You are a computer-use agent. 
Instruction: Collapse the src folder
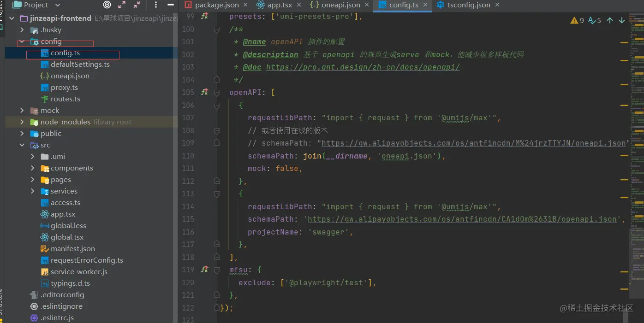pos(22,145)
